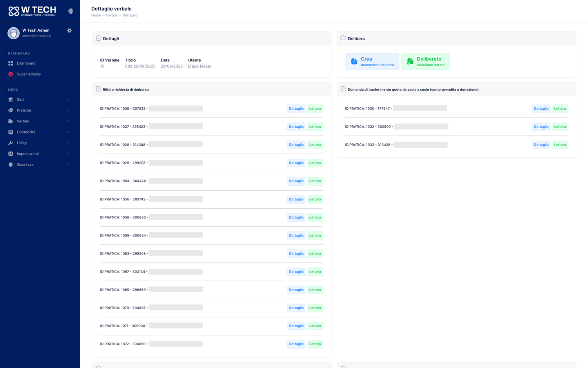588x368 pixels.
Task: Open Lettera for pratica 1030
Action: (x=560, y=109)
